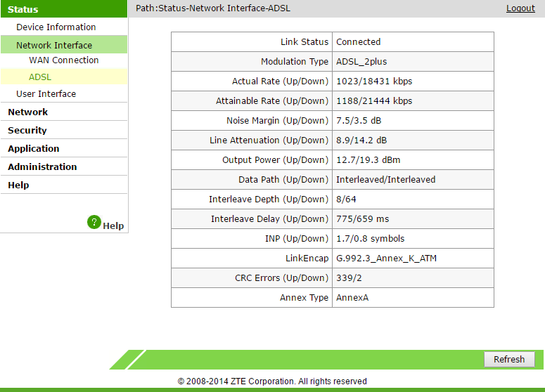Select the ADSL submenu item
Image resolution: width=545 pixels, height=392 pixels.
pos(40,77)
